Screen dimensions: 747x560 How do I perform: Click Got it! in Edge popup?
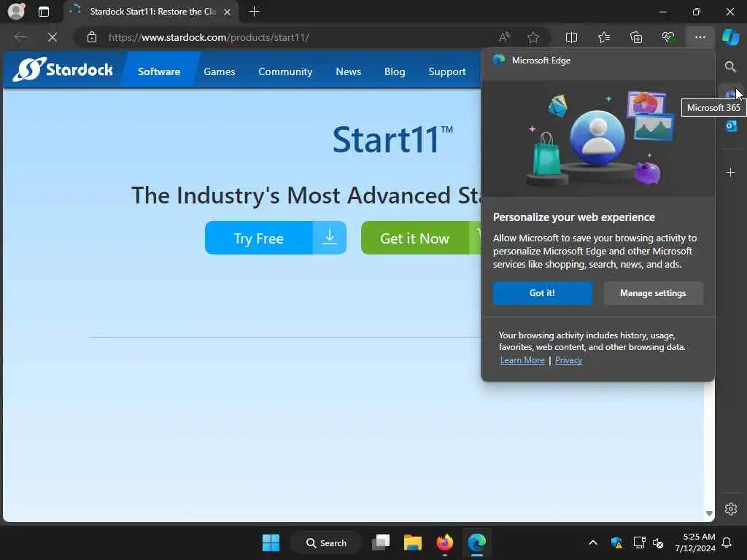pos(542,293)
